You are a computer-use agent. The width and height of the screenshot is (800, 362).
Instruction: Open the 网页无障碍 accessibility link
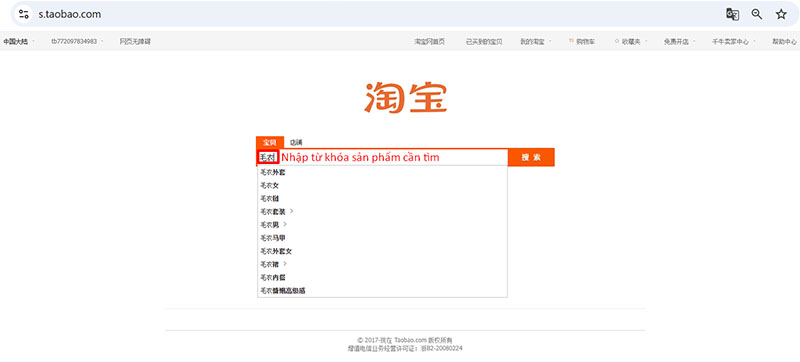135,41
